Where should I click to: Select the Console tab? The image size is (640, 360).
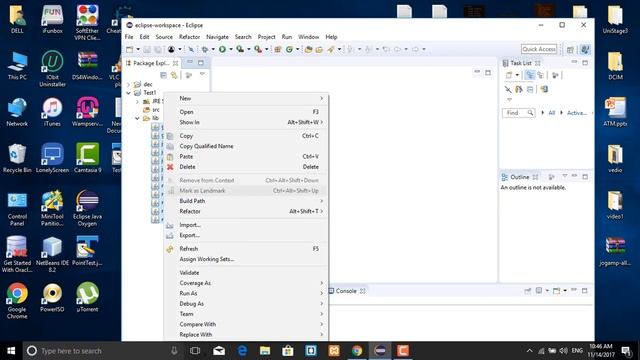point(346,291)
